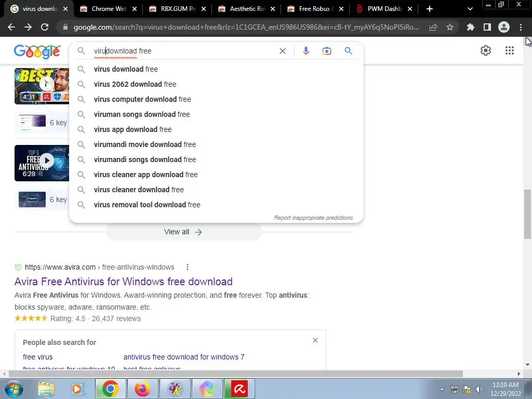Click in the Google search text field
The height and width of the screenshot is (399, 532).
[x=183, y=51]
